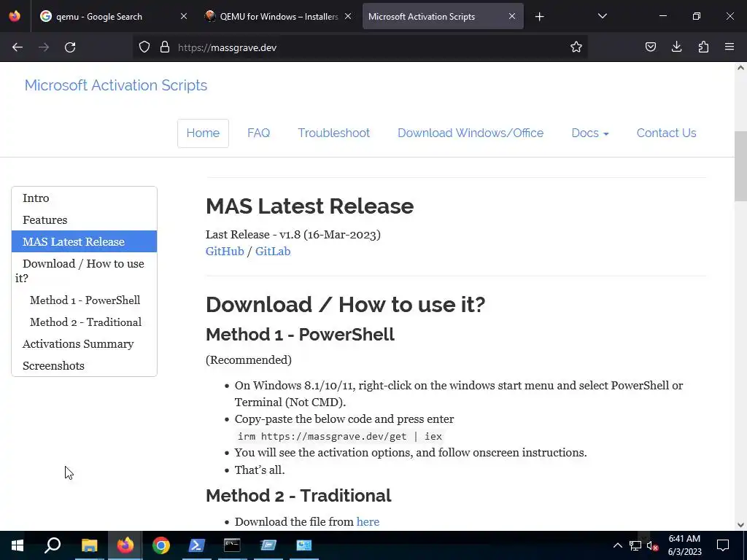747x560 pixels.
Task: Open the taskbar clock and calendar
Action: tap(684, 545)
